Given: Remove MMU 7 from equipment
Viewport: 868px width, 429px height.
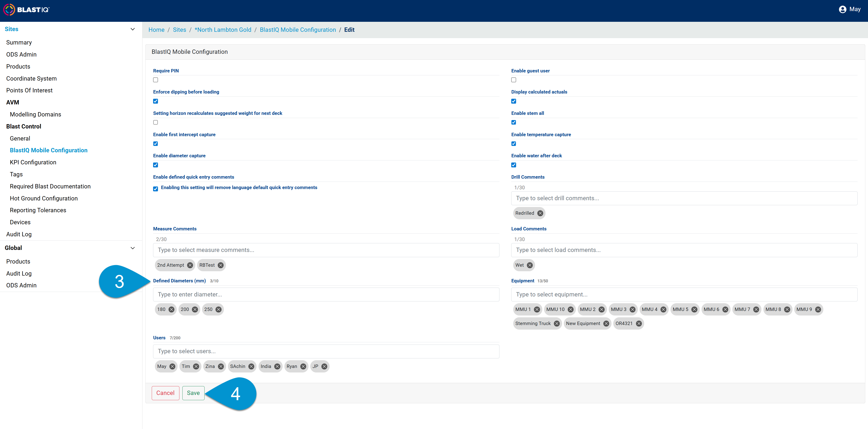Looking at the screenshot, I should click(756, 309).
